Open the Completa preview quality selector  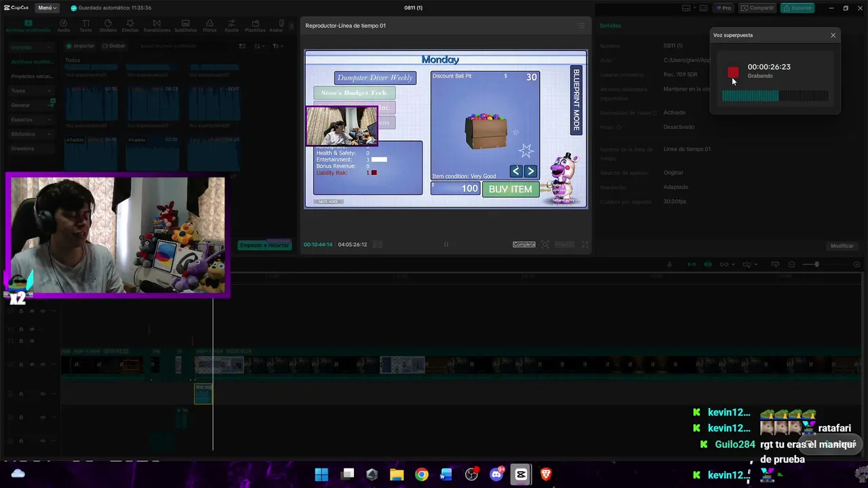point(524,245)
